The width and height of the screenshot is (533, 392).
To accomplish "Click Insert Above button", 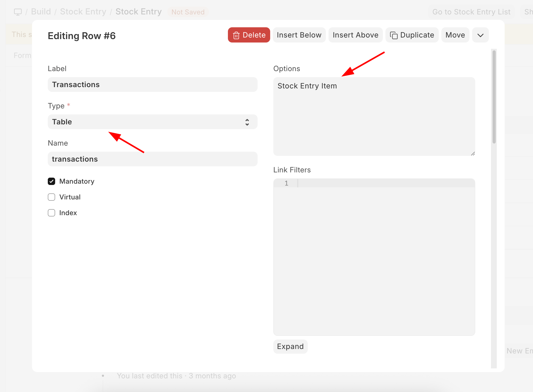I will tap(355, 35).
